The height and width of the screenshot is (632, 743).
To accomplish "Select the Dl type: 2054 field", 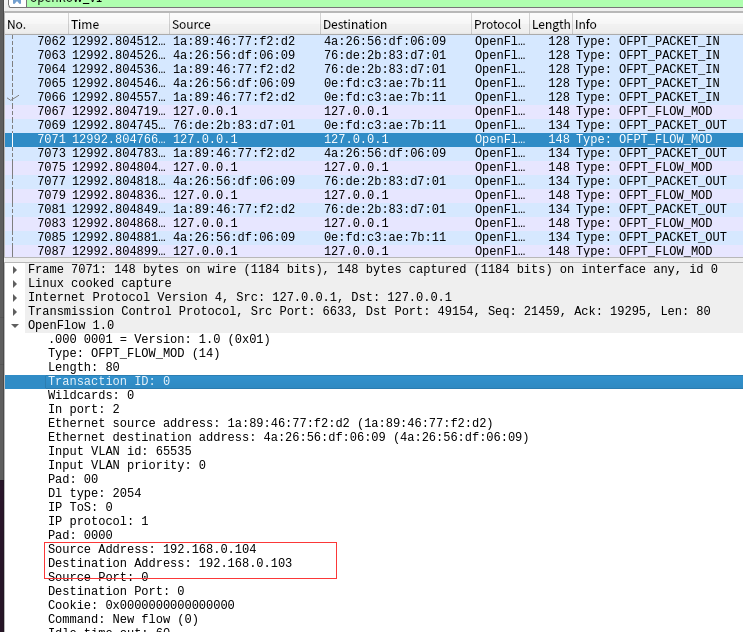I will [94, 493].
